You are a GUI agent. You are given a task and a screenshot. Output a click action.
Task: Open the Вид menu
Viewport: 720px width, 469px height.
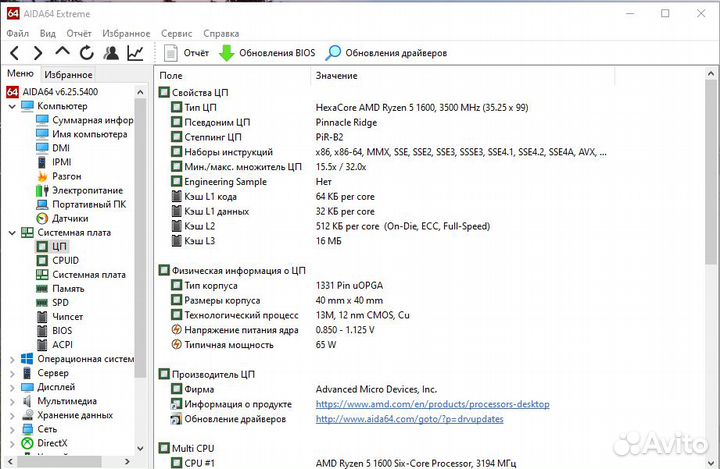point(47,34)
